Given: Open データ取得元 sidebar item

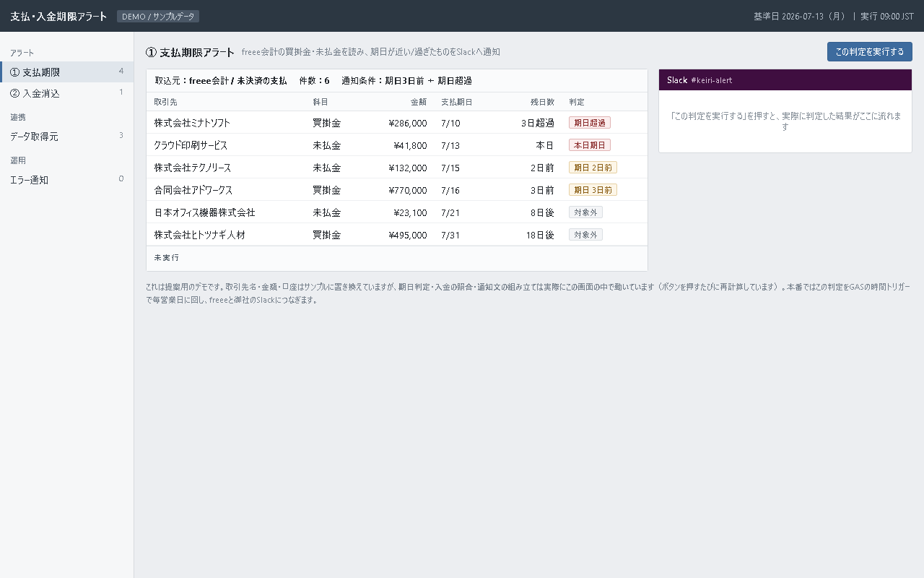Looking at the screenshot, I should click(66, 136).
